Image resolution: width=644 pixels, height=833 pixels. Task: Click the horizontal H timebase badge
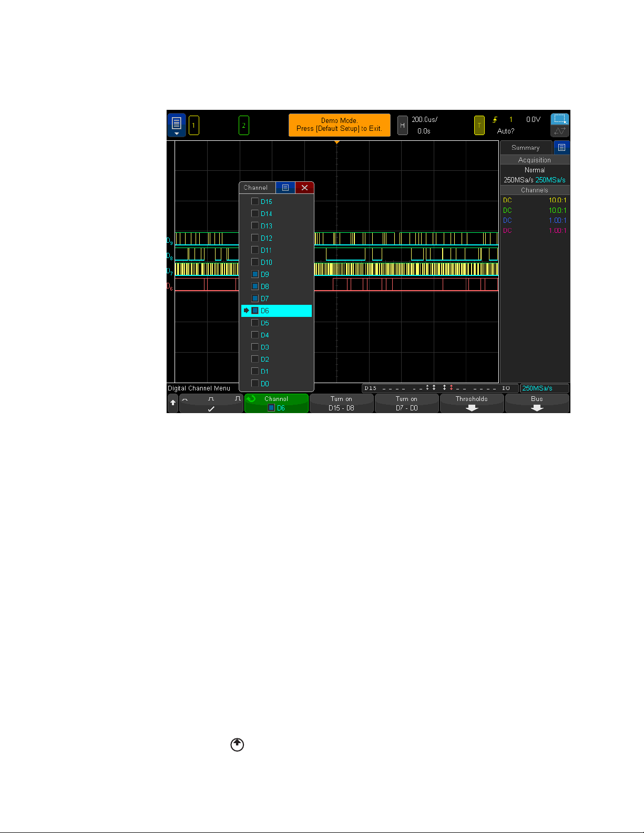402,126
